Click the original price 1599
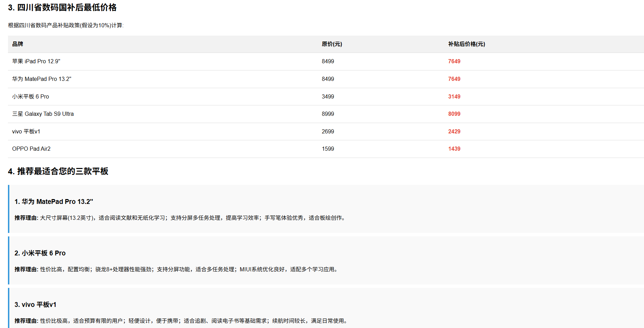The width and height of the screenshot is (644, 328). tap(328, 149)
